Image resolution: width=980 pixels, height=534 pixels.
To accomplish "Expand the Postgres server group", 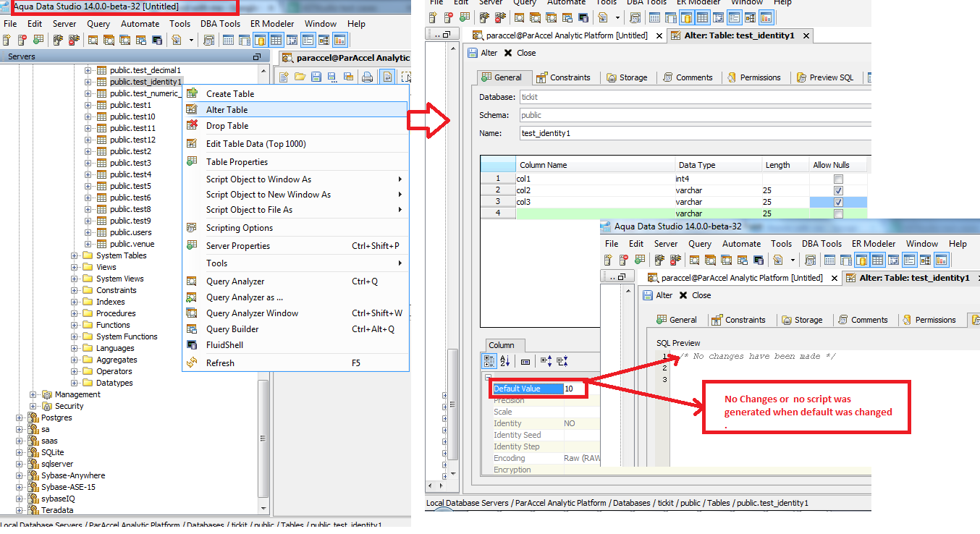I will point(20,418).
